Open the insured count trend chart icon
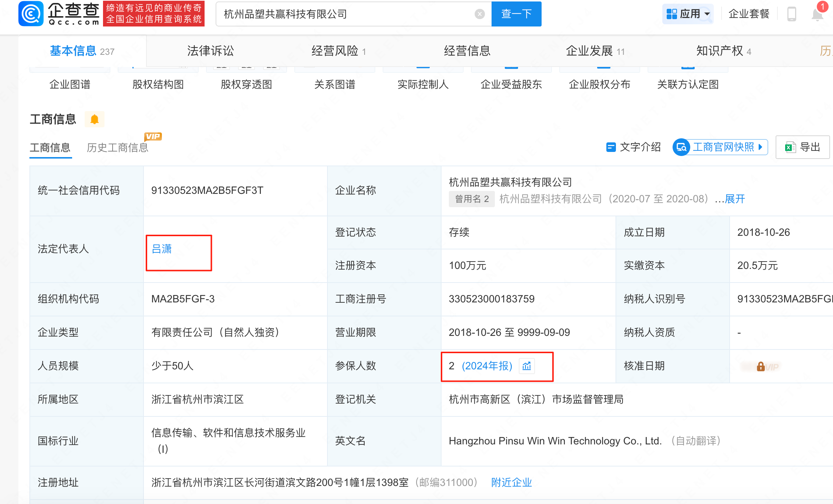833x504 pixels. coord(527,366)
